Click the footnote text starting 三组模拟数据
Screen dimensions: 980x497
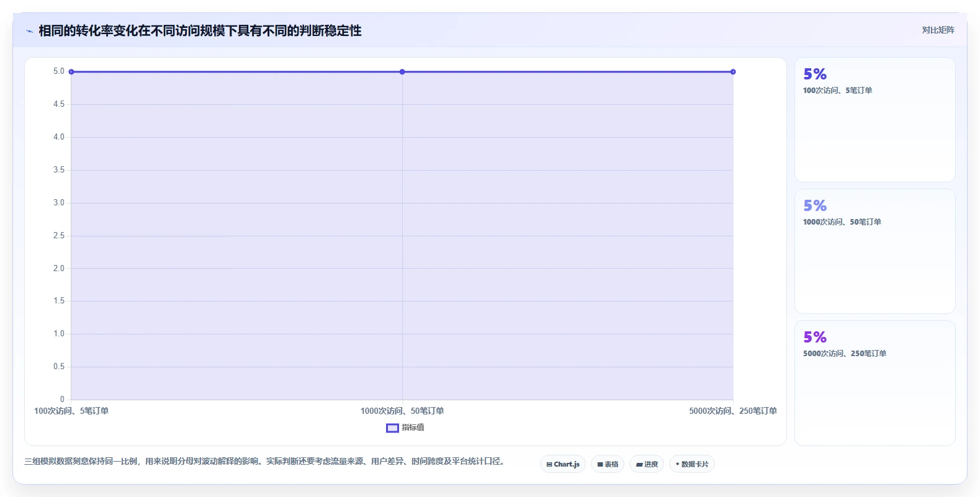pyautogui.click(x=266, y=462)
